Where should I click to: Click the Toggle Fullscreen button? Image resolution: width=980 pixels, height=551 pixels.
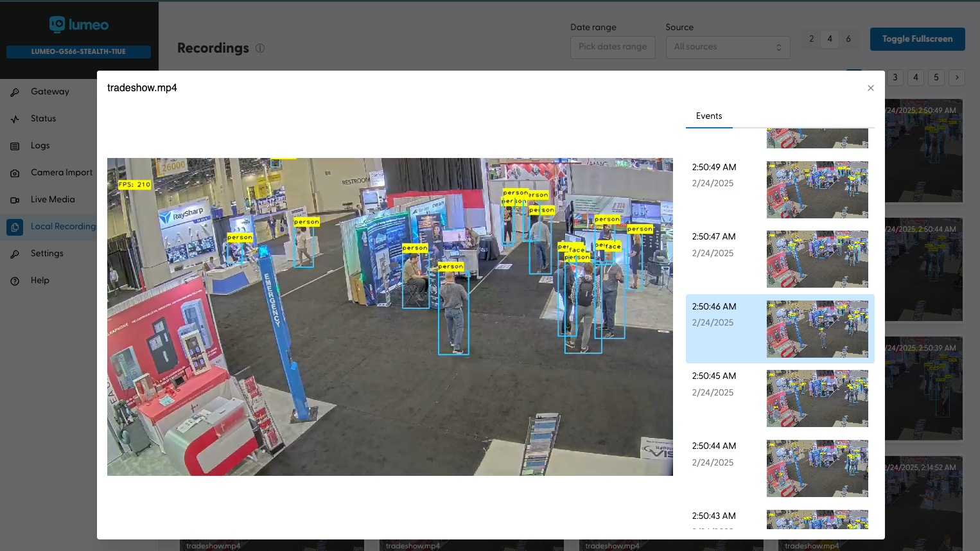coord(917,39)
